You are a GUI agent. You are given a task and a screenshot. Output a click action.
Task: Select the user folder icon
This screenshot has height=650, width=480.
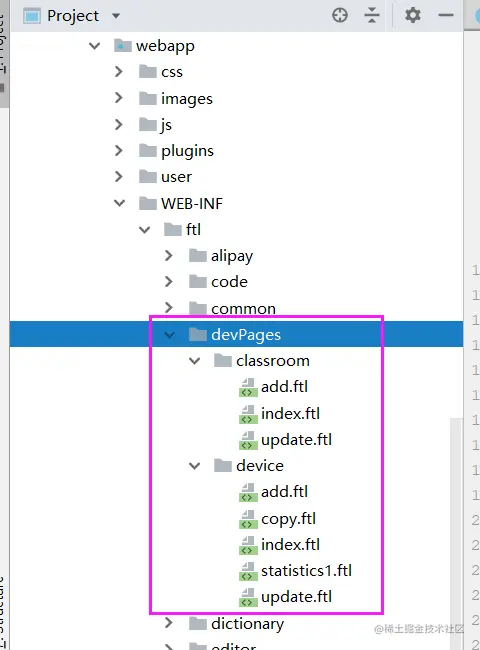[148, 176]
